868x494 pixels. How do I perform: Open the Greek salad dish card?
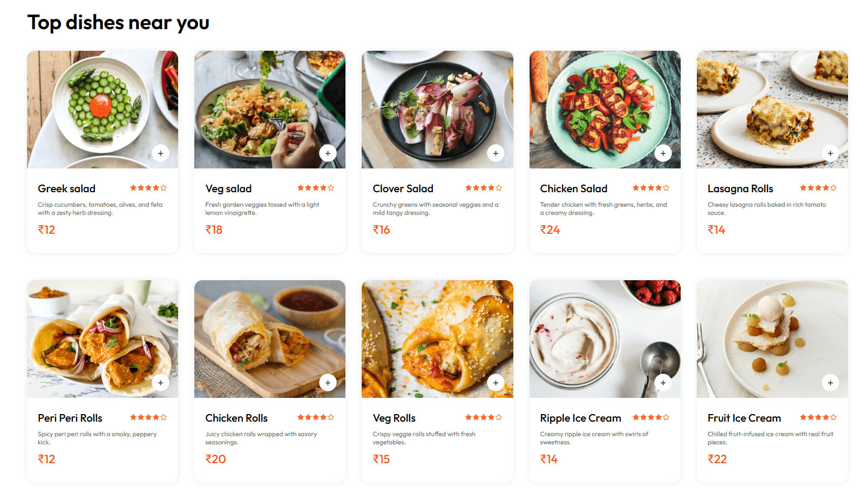[x=103, y=151]
